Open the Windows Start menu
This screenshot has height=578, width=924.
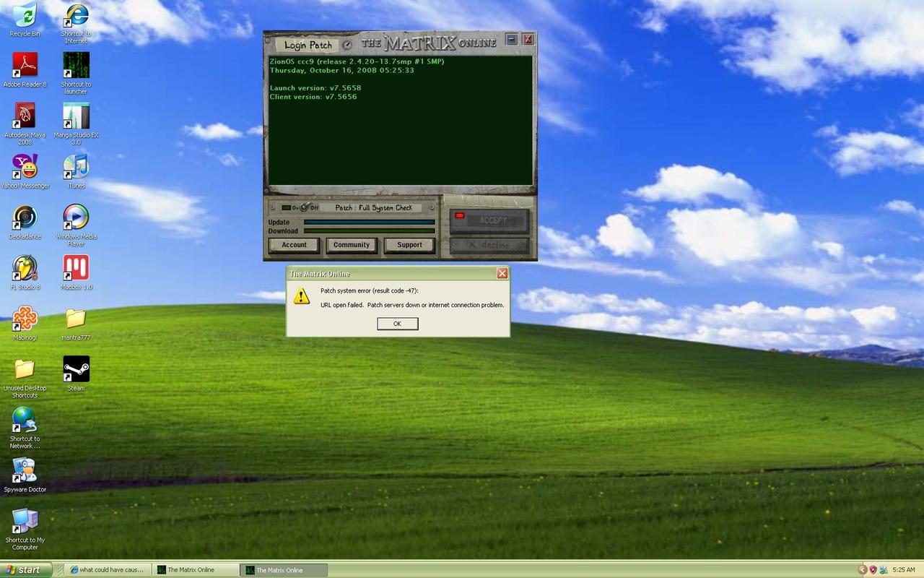tap(26, 569)
